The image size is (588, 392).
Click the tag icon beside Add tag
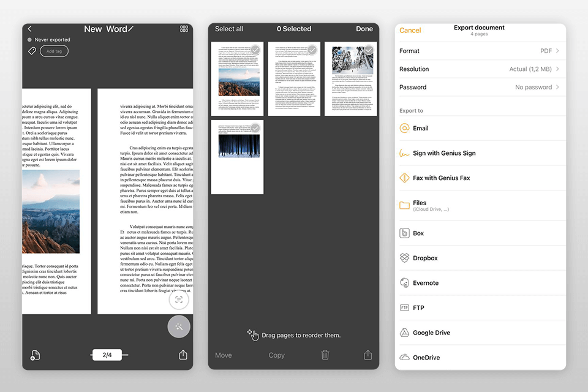pyautogui.click(x=32, y=51)
